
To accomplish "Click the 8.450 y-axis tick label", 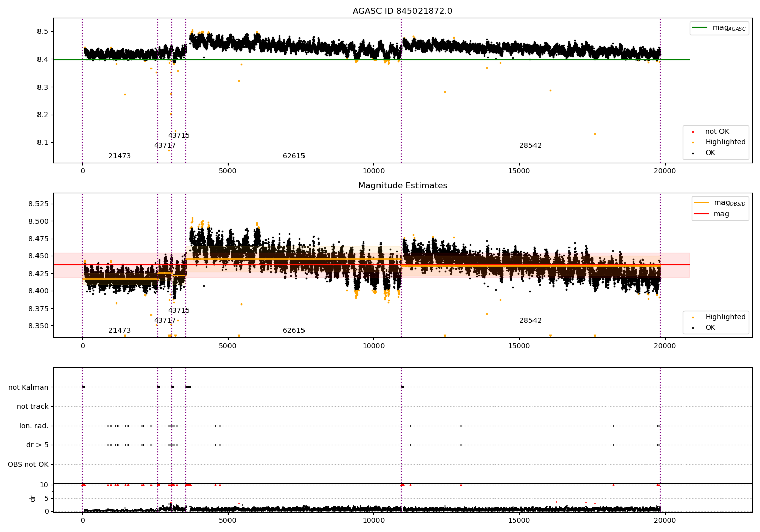I will pyautogui.click(x=39, y=256).
